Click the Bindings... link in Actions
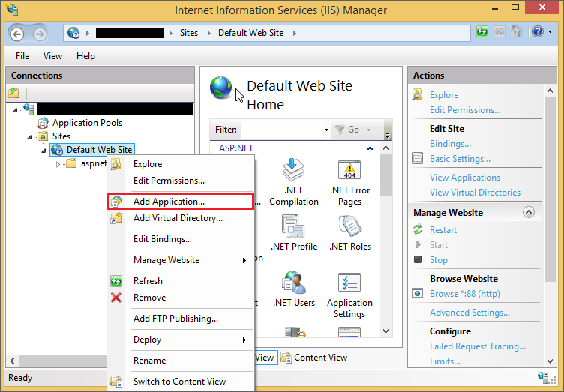564x392 pixels. pos(450,144)
